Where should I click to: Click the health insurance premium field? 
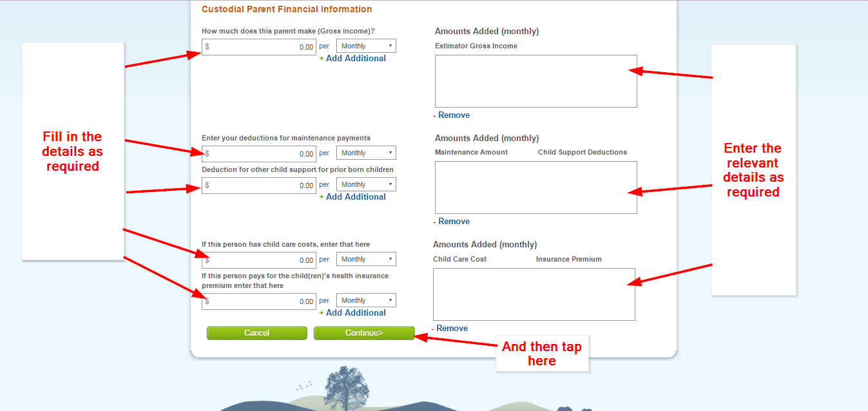tap(259, 301)
